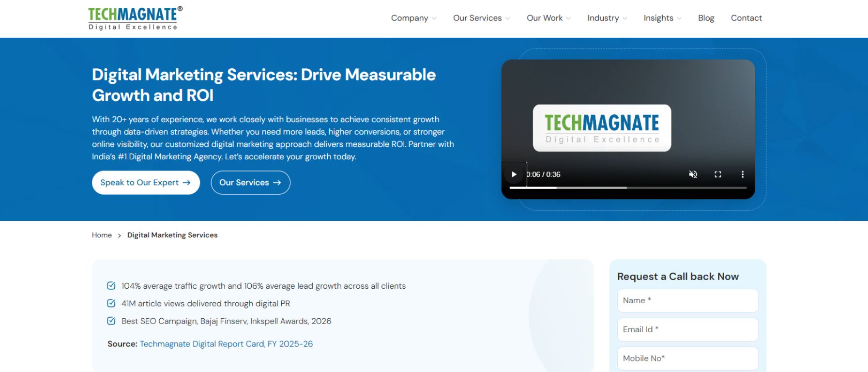Open the video in fullscreen

coord(718,174)
